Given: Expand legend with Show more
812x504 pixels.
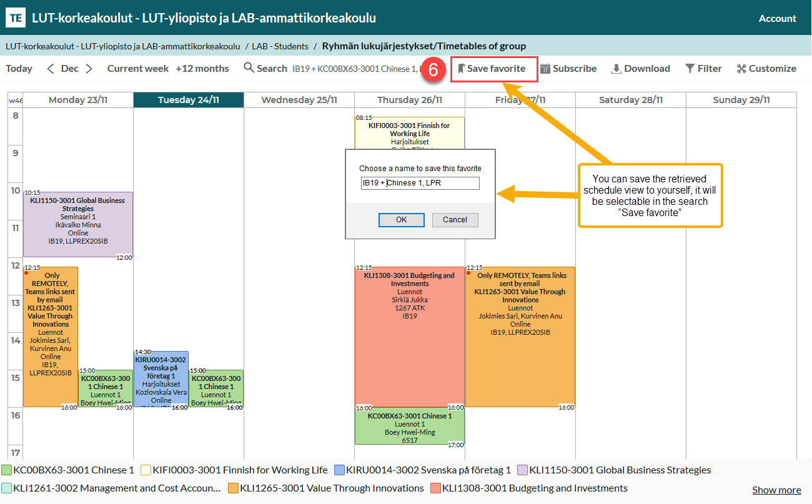Looking at the screenshot, I should tap(776, 490).
